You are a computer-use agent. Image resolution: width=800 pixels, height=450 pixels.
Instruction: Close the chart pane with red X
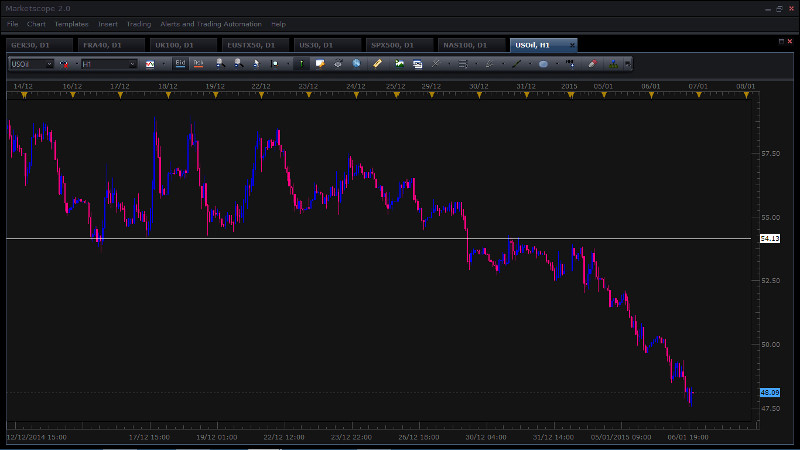[790, 41]
